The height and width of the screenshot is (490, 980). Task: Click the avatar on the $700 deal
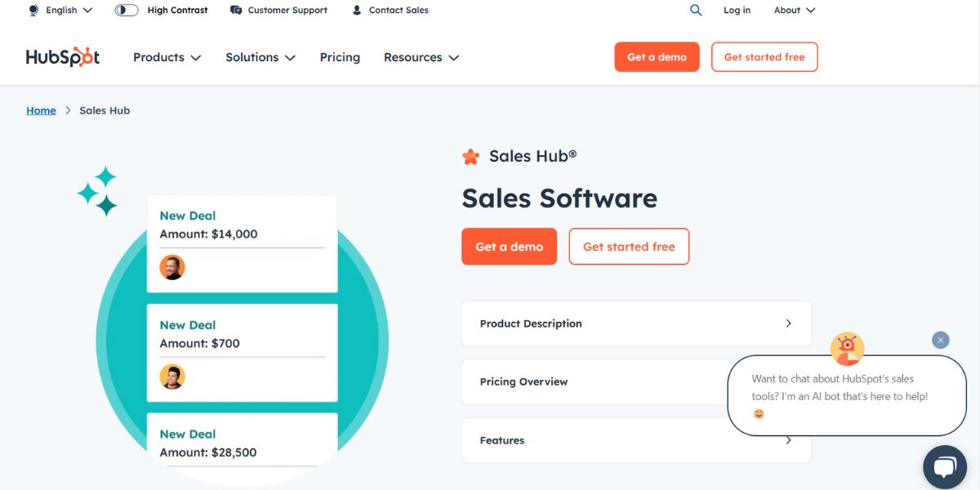[172, 376]
